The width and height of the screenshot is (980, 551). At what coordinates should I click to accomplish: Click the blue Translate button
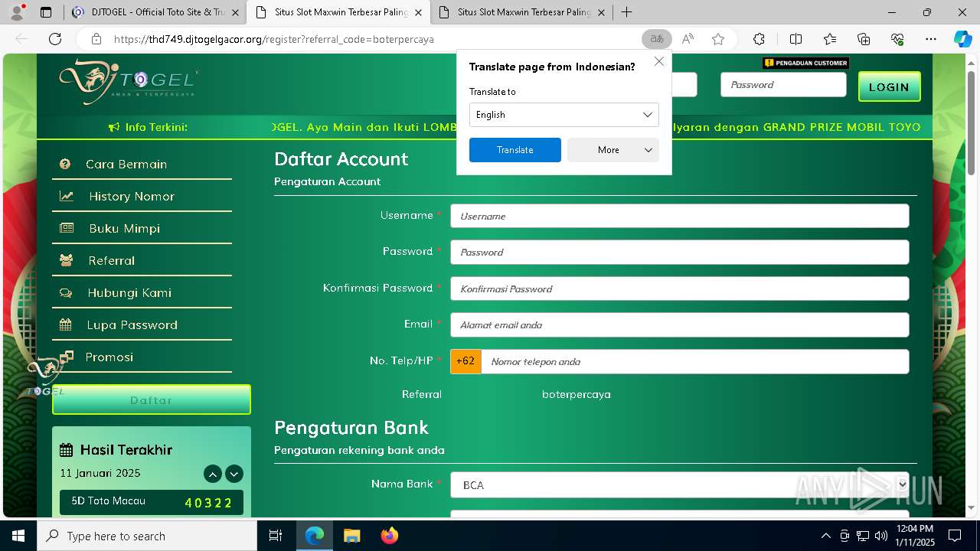pos(515,150)
